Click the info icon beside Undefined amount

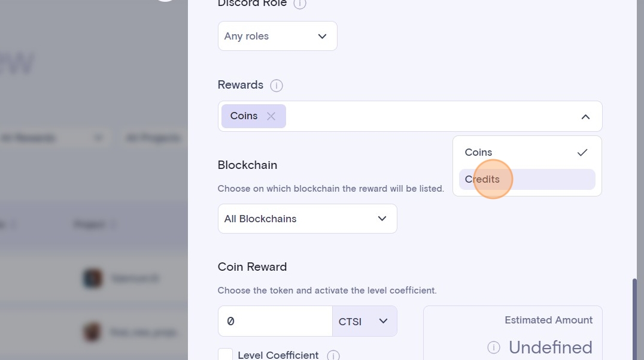(494, 347)
